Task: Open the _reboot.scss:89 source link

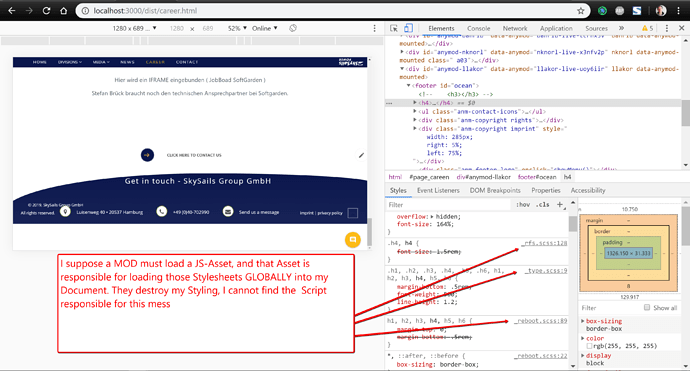Action: (541, 321)
